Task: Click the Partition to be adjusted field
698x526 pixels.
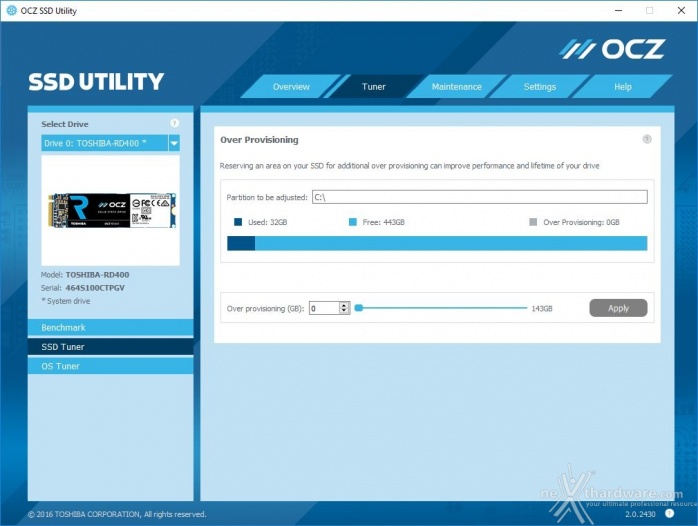Action: pos(480,197)
